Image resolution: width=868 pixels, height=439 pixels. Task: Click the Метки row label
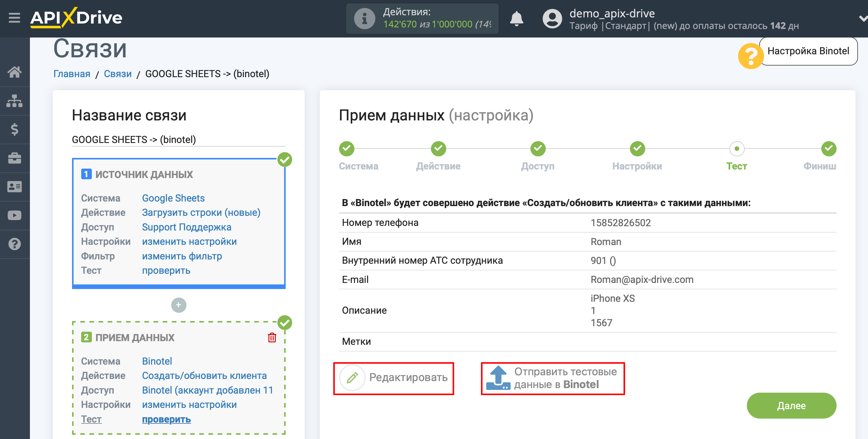tap(356, 341)
